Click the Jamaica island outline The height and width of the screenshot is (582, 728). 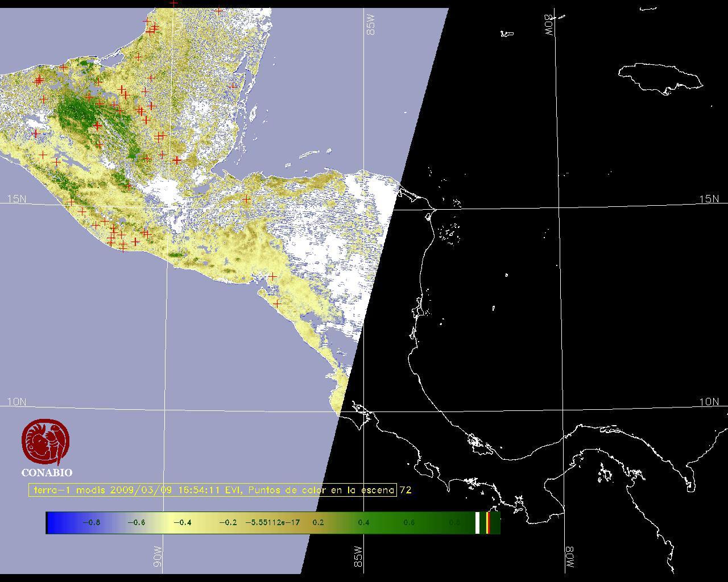tap(660, 77)
